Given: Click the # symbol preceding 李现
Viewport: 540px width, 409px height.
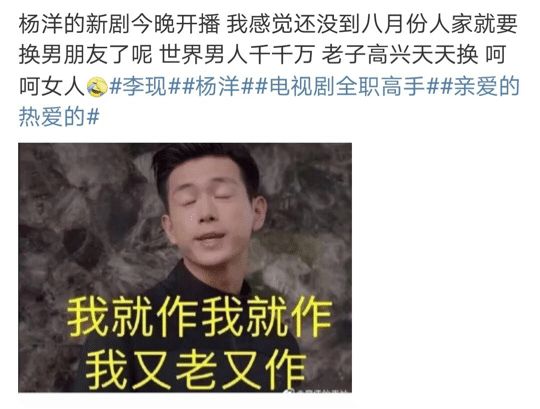Looking at the screenshot, I should tap(115, 86).
